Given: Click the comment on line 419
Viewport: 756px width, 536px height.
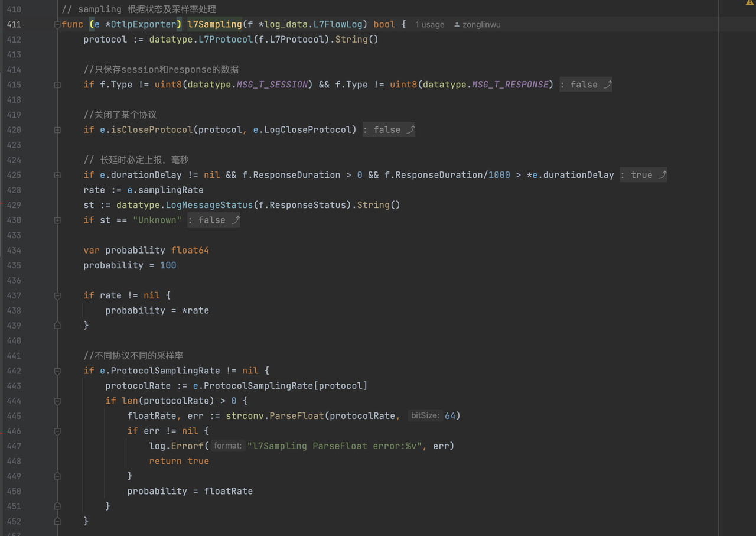Looking at the screenshot, I should [120, 115].
